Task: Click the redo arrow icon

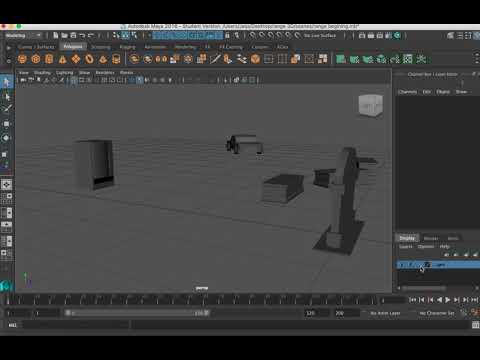Action: pyautogui.click(x=91, y=35)
